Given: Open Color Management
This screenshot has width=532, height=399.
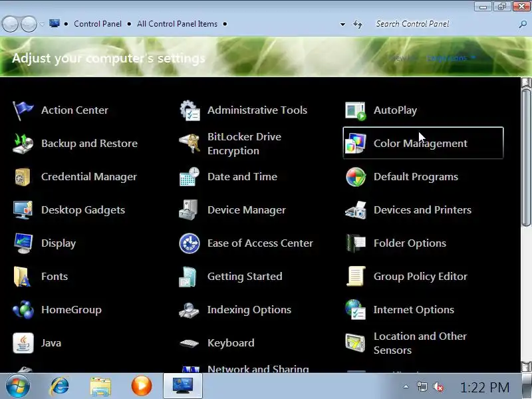Looking at the screenshot, I should [x=423, y=143].
